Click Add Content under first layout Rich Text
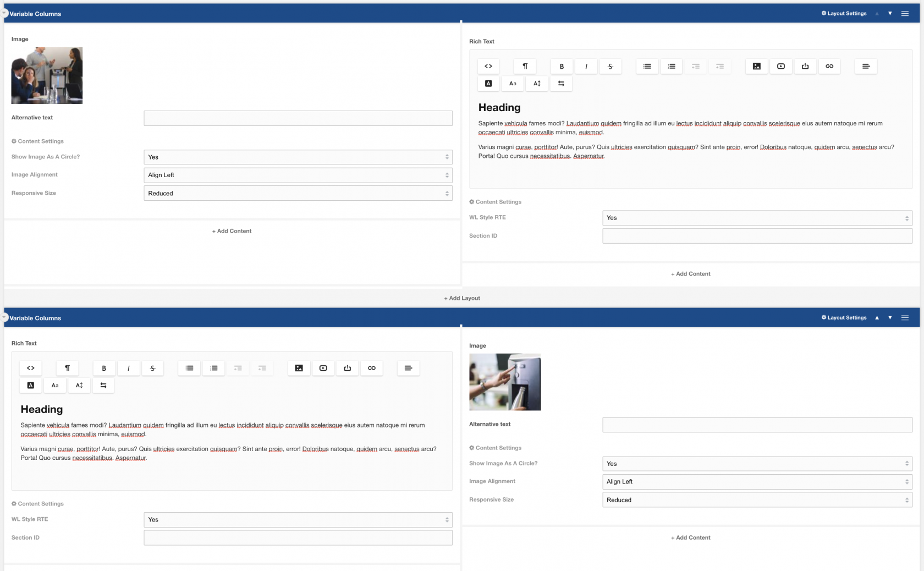924x571 pixels. click(x=690, y=273)
